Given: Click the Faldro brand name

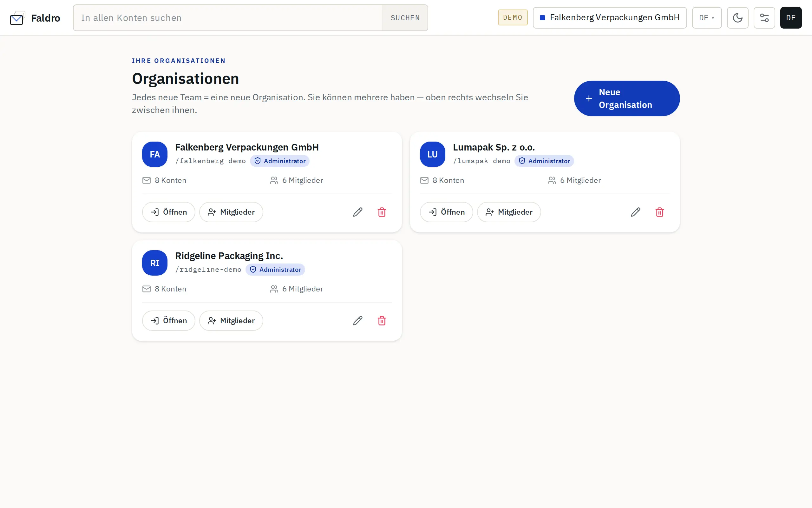Looking at the screenshot, I should pyautogui.click(x=46, y=18).
